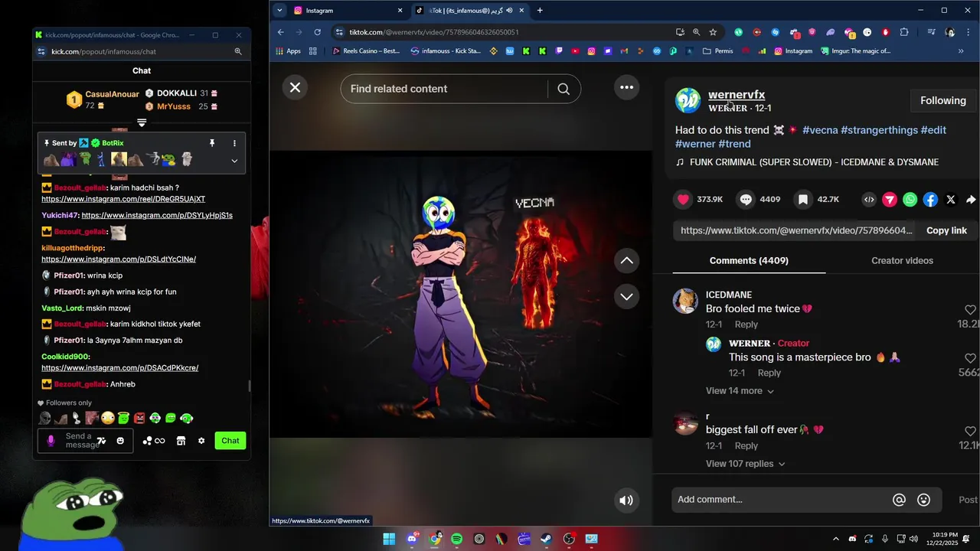
Task: Unpin the BotRix pinned message pin icon
Action: (212, 143)
